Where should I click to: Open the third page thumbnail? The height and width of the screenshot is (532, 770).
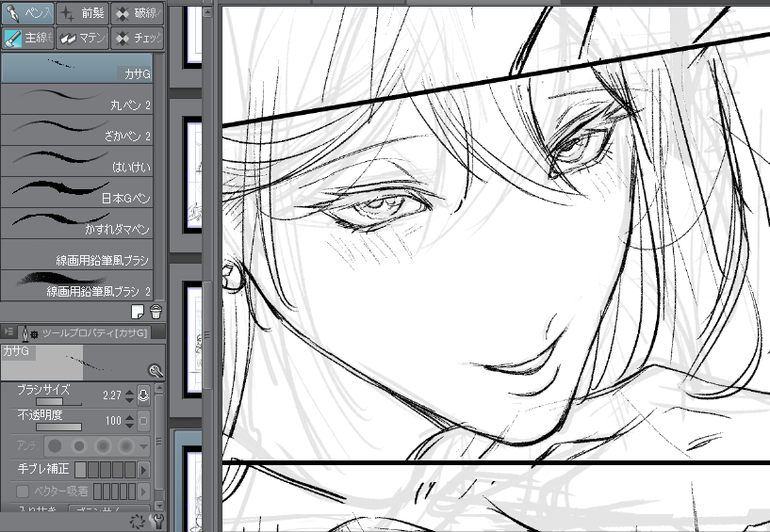pos(192,340)
